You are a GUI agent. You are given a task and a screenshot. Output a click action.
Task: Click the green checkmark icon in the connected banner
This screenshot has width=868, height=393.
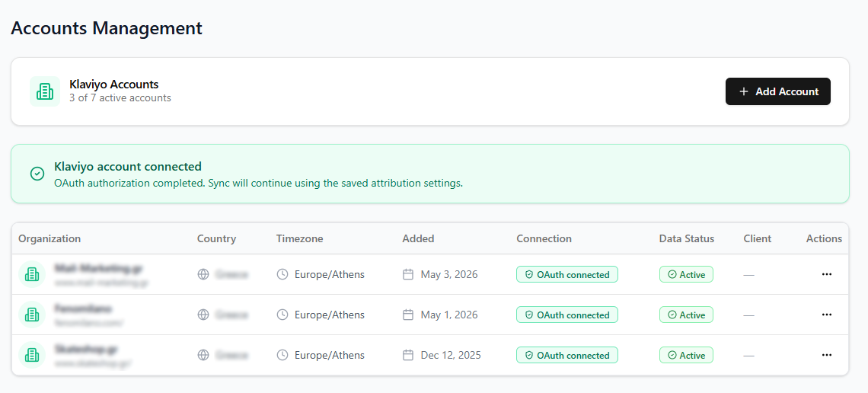37,174
